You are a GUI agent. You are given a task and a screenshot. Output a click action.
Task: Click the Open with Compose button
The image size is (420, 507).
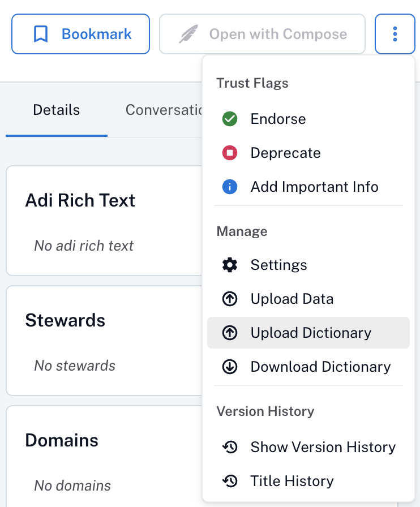coord(263,34)
